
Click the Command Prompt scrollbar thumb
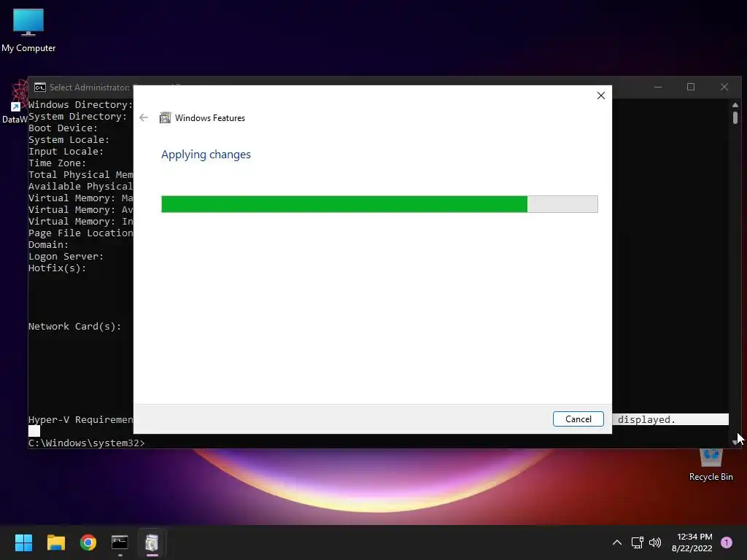735,117
